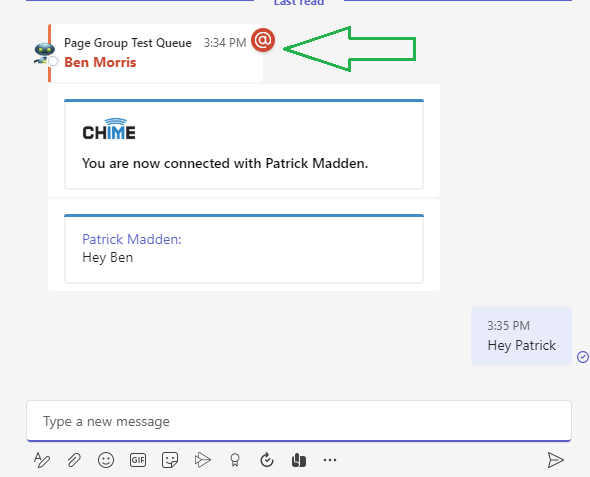The width and height of the screenshot is (590, 477).
Task: Open the GIF picker
Action: (x=138, y=460)
